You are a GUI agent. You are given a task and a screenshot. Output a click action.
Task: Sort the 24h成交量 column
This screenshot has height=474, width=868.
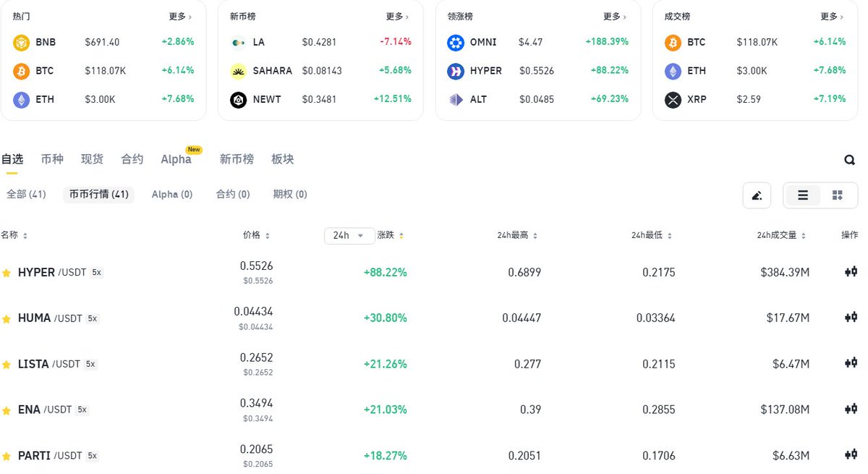805,235
